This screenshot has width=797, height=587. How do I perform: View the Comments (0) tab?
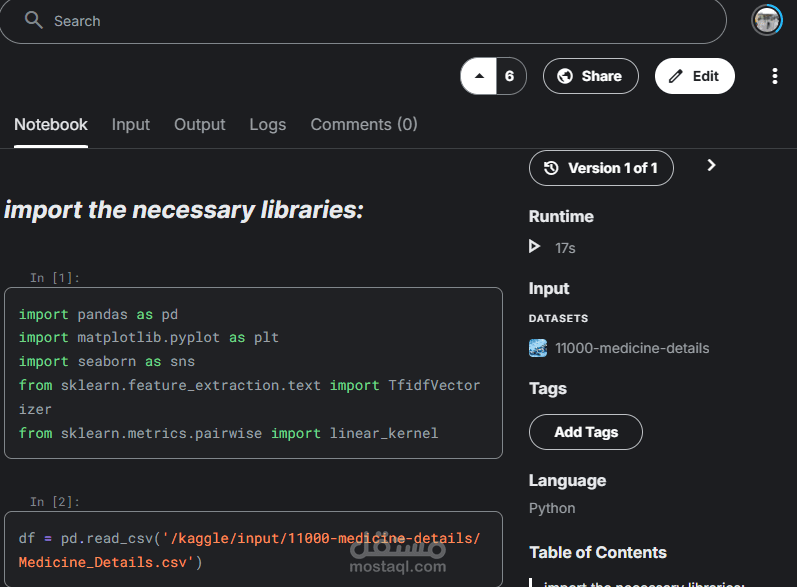pos(364,125)
